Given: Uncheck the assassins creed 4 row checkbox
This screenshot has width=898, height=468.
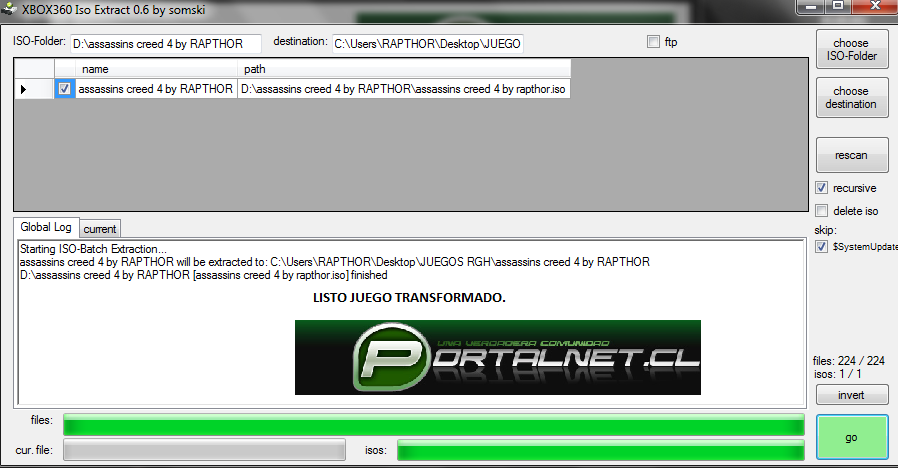Looking at the screenshot, I should [64, 89].
